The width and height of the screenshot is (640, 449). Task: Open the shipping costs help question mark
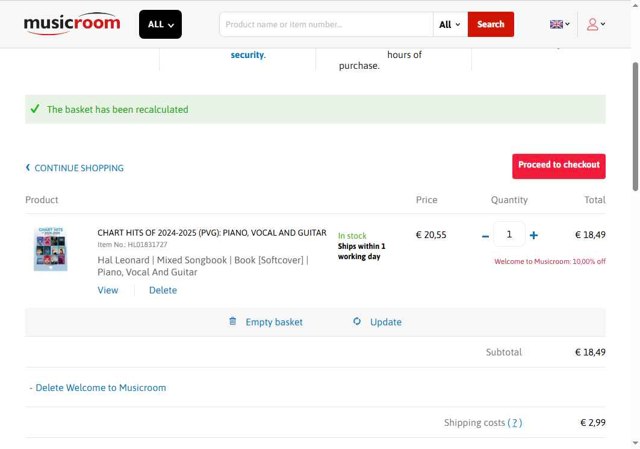point(515,423)
